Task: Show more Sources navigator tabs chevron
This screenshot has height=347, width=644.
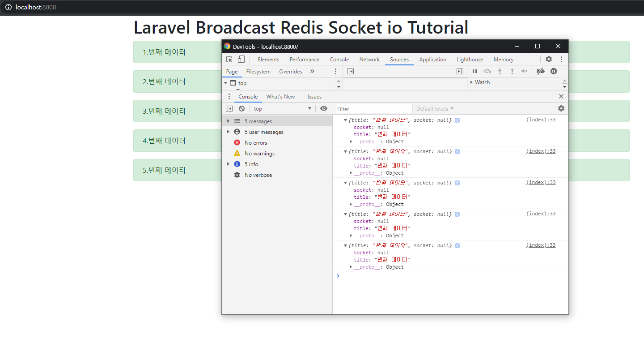Action: [312, 71]
